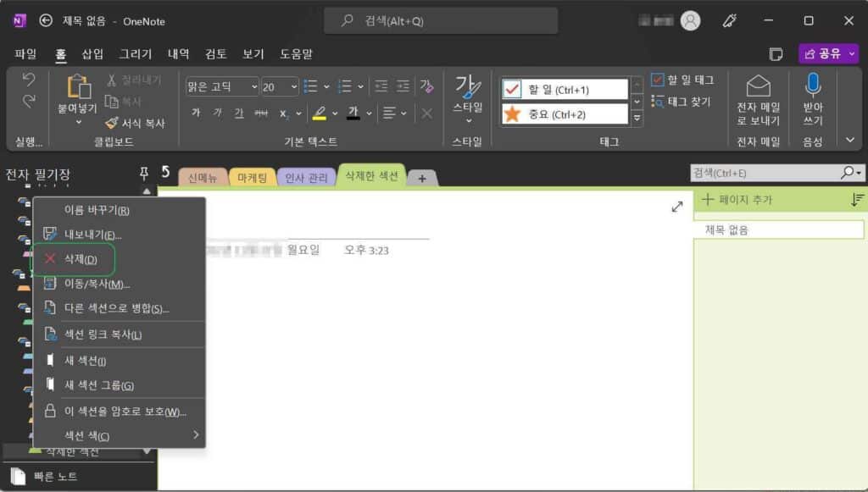Click the decrease indent icon

[381, 86]
